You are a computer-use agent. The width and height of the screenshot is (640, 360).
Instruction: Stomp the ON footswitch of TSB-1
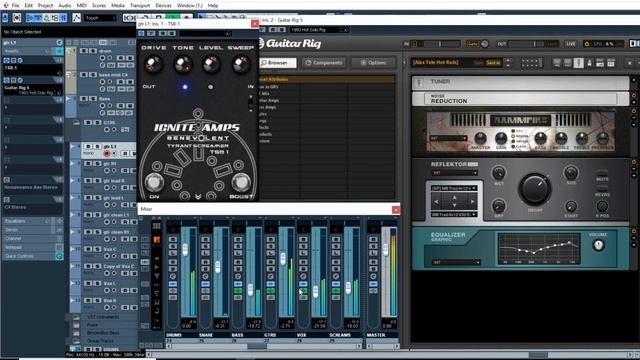click(x=154, y=182)
